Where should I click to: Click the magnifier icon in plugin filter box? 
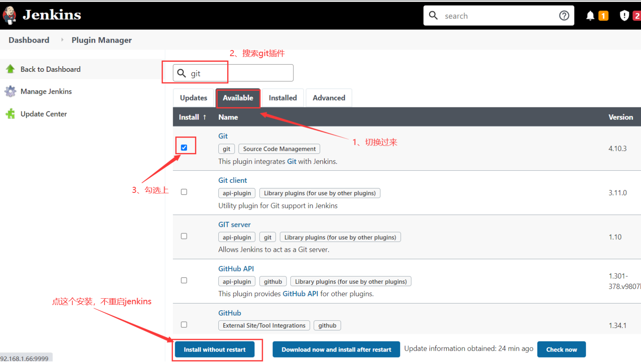[182, 73]
